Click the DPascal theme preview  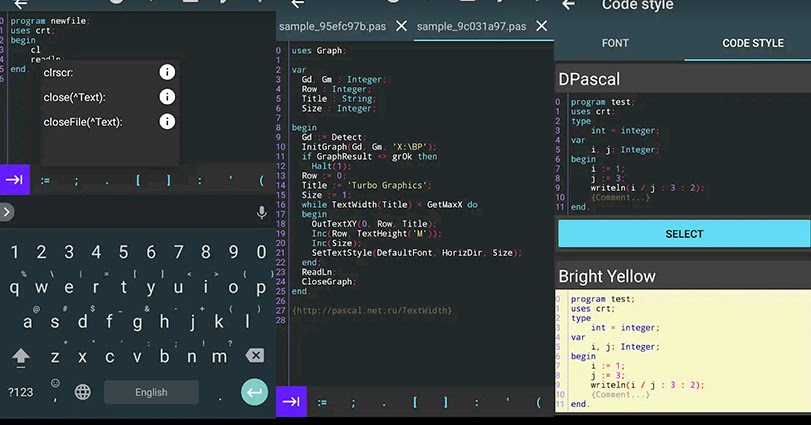pos(683,155)
